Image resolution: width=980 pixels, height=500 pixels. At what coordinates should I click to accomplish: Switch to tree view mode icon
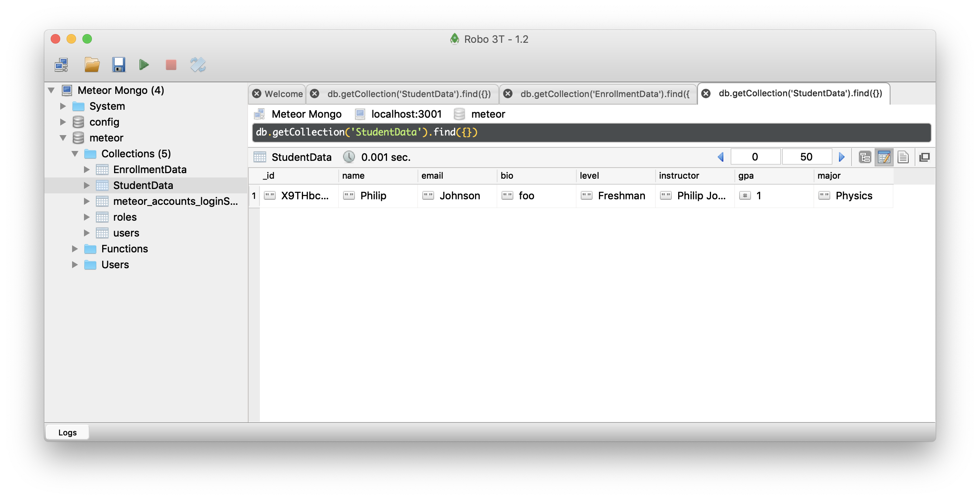pos(865,157)
